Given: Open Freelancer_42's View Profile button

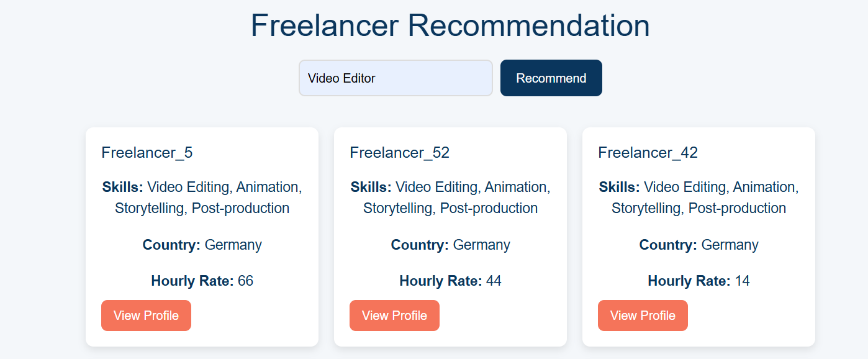Looking at the screenshot, I should [x=643, y=316].
